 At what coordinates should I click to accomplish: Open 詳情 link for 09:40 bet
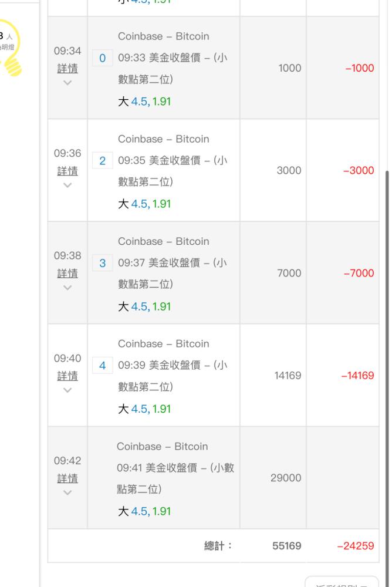(x=67, y=376)
